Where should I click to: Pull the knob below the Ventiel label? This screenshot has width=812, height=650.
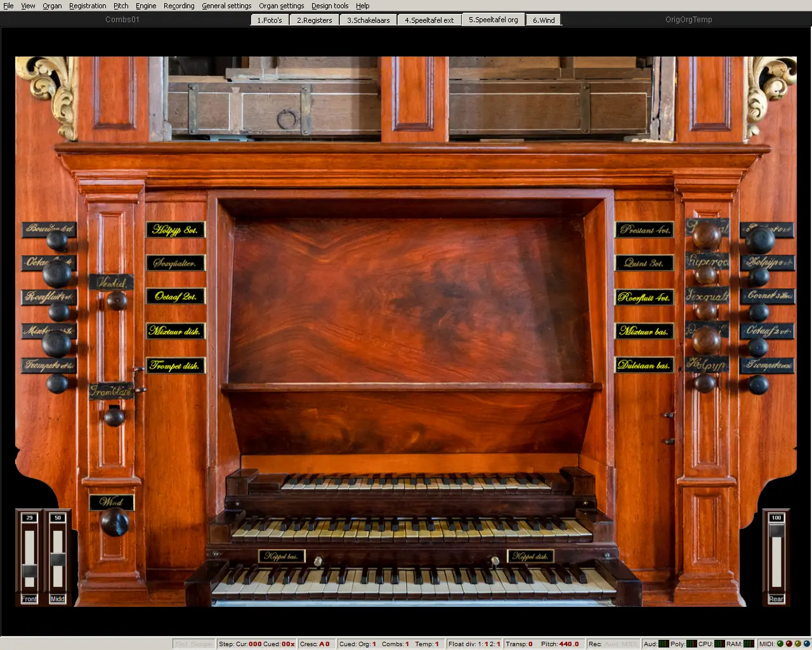[117, 300]
